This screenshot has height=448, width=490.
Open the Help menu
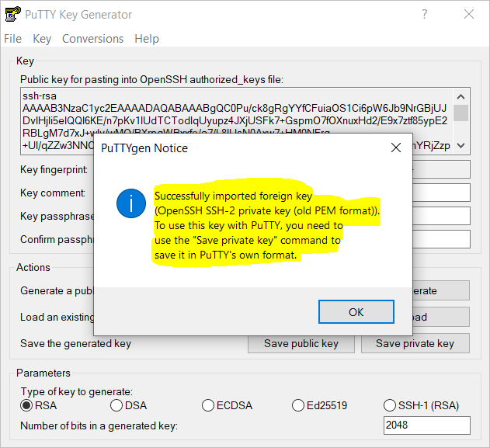pos(147,39)
